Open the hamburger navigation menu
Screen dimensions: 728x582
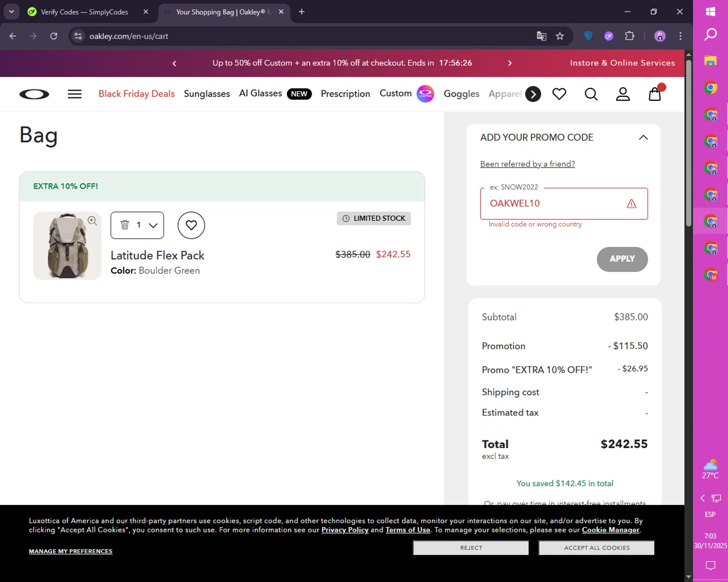[x=75, y=94]
